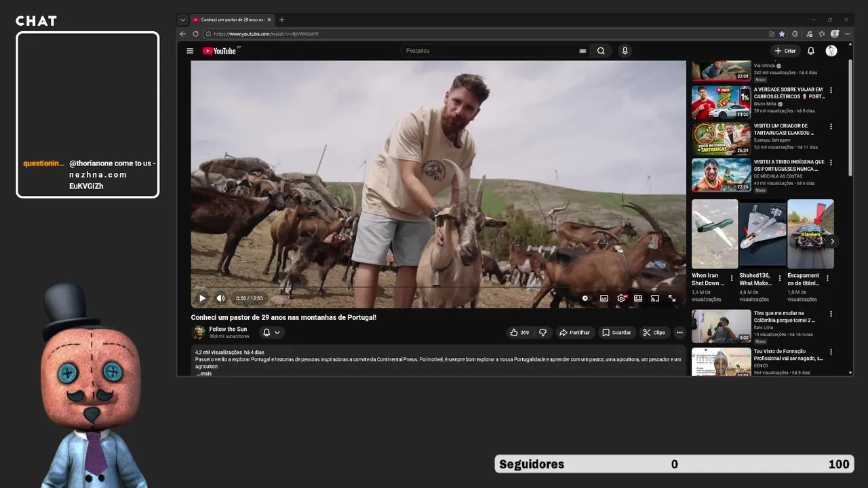Viewport: 868px width, 488px height.
Task: Open the browser profile avatar
Action: [835, 34]
